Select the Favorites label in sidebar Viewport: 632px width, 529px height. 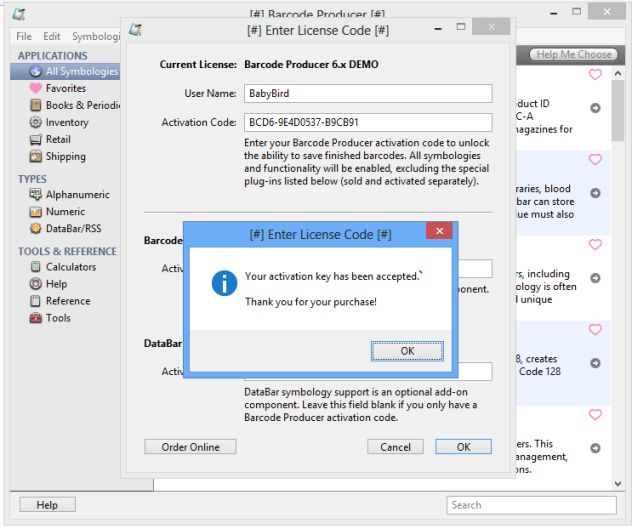coord(66,88)
